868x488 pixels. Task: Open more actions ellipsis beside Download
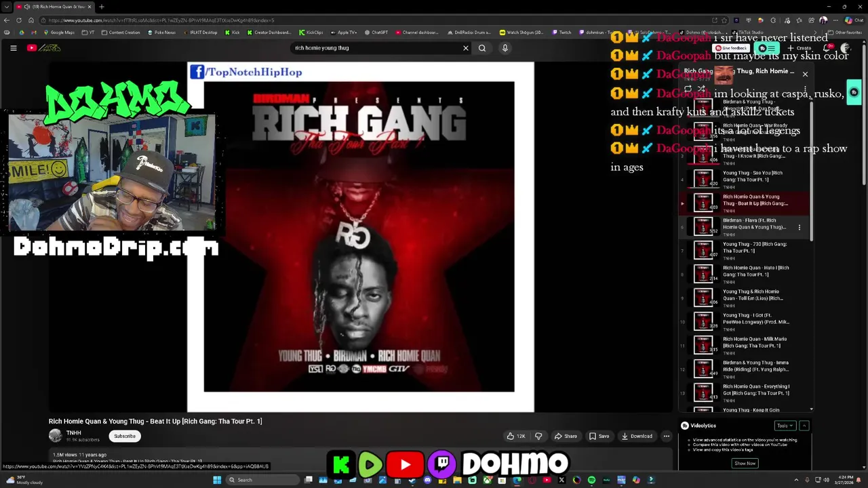click(667, 436)
